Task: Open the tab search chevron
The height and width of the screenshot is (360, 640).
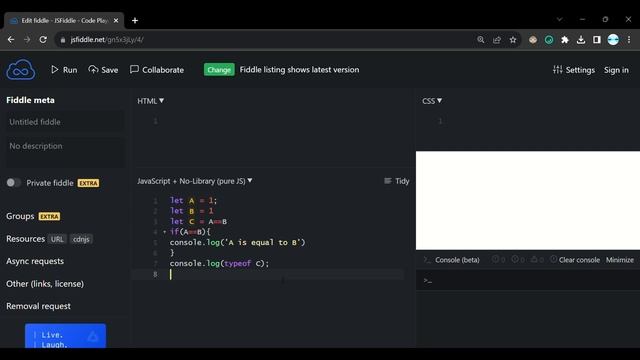Action: [x=560, y=19]
